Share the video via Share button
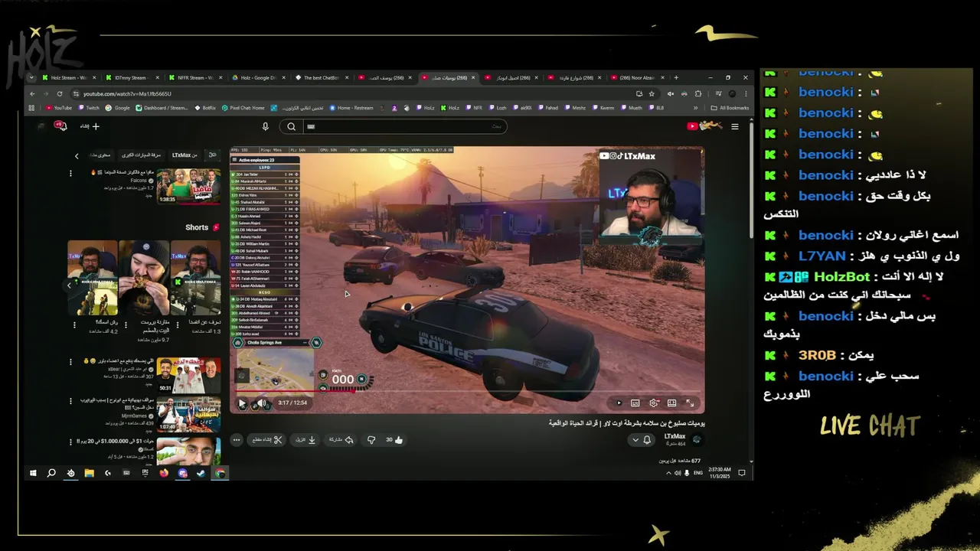 [x=341, y=440]
